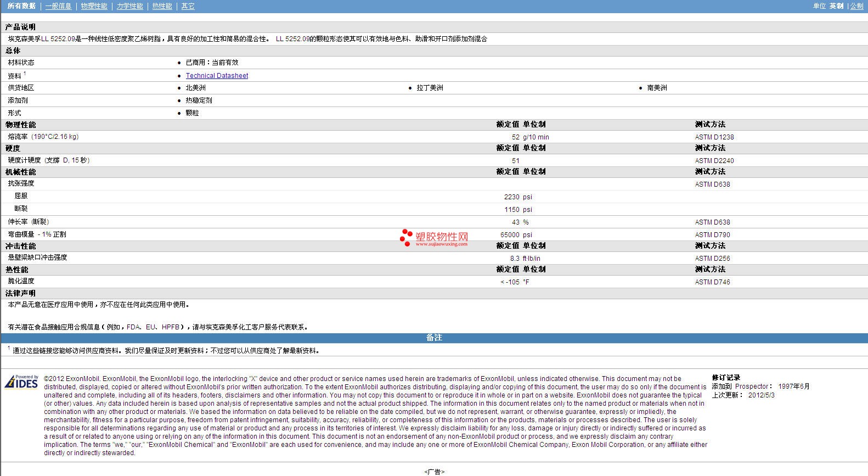Click the ASTM D256 test method
This screenshot has height=476, width=868.
(x=713, y=259)
